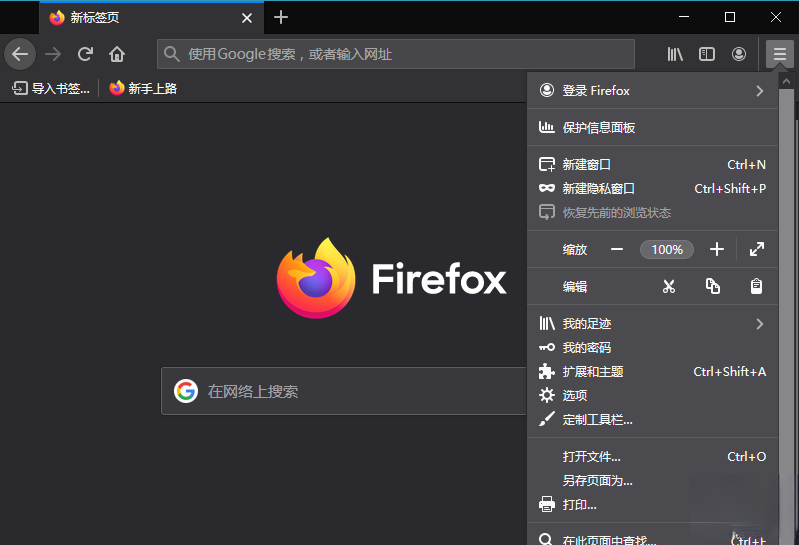The height and width of the screenshot is (545, 799).
Task: Open a new tab with plus
Action: coord(281,17)
